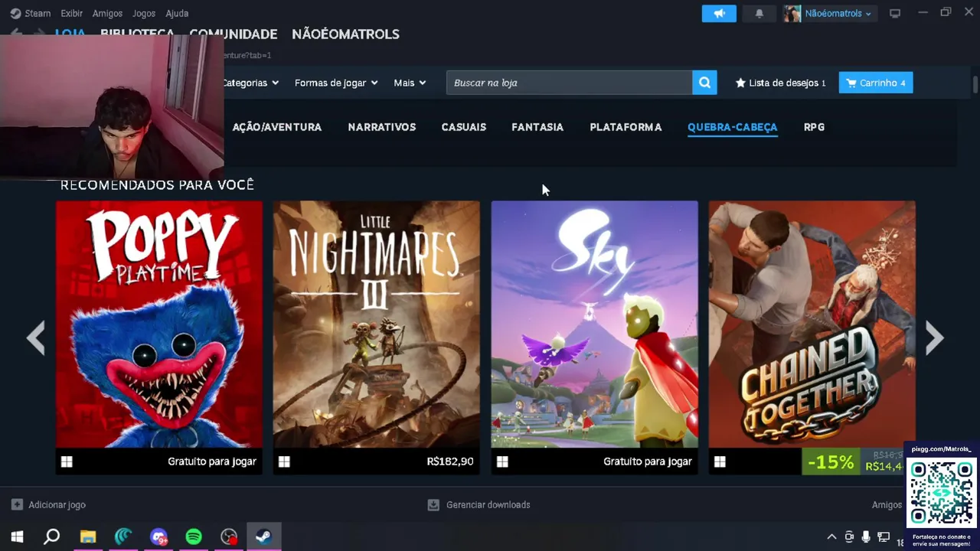The height and width of the screenshot is (551, 980).
Task: Click the blue search magnifier button
Action: 704,83
